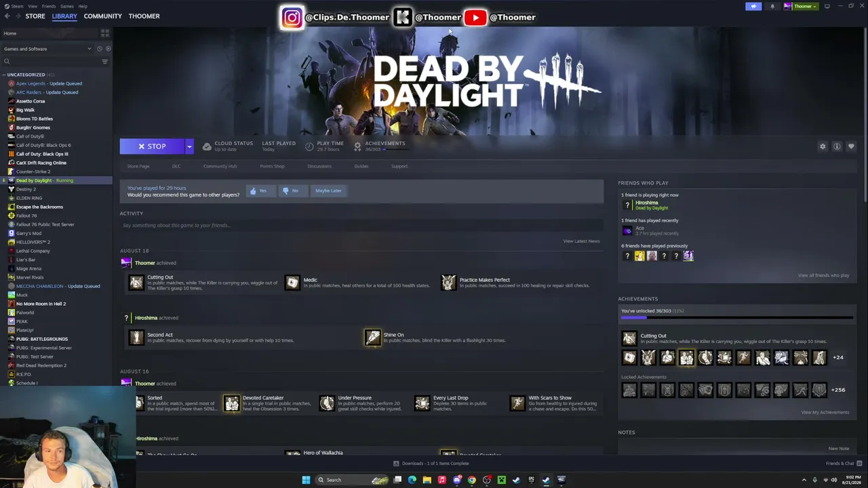The image size is (868, 488).
Task: Open Achievements trophy icon in header
Action: coord(357,146)
